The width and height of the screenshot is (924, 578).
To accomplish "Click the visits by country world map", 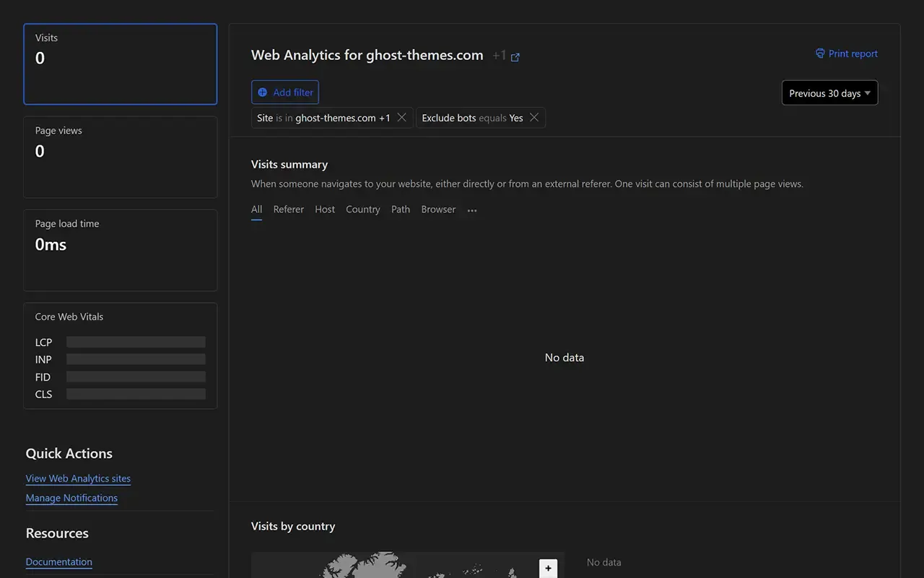I will (407, 565).
